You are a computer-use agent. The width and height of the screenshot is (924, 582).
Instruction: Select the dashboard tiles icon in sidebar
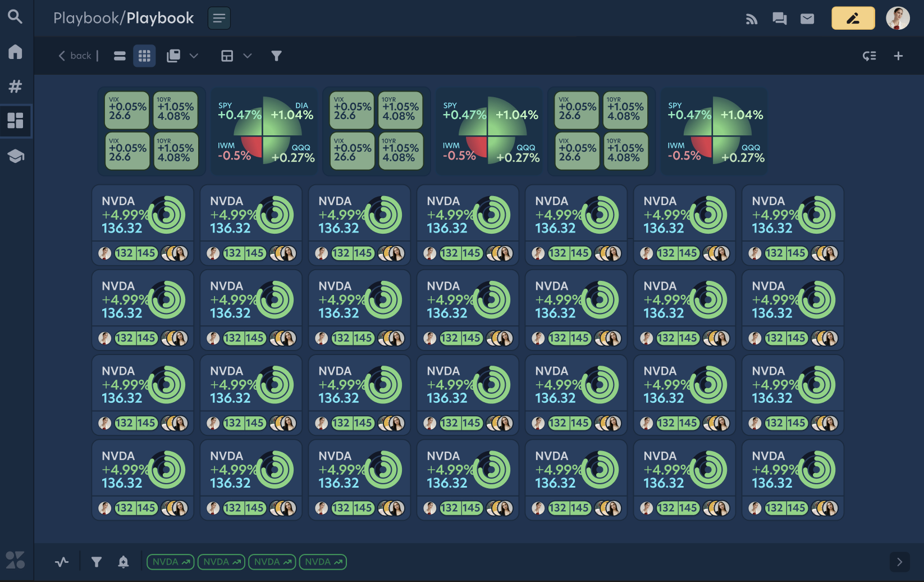pyautogui.click(x=15, y=121)
